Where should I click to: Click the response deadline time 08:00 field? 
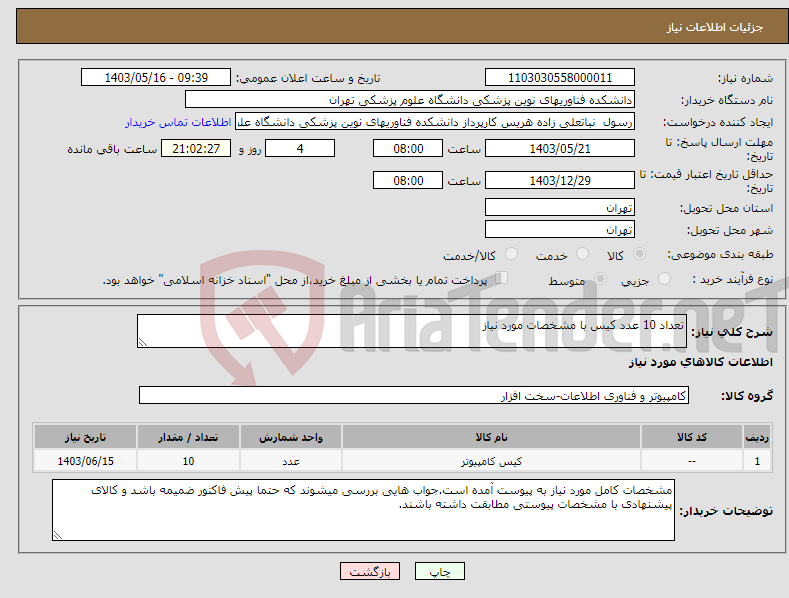(408, 148)
